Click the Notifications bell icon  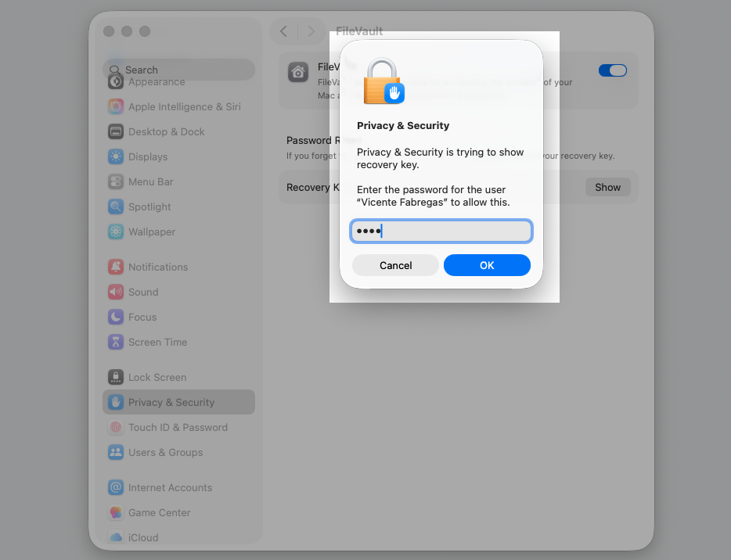[x=116, y=267]
